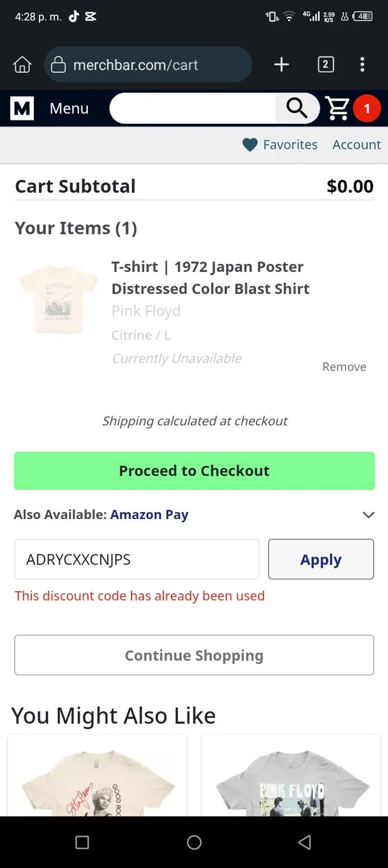
Task: Expand the Also Available payment options chevron
Action: [368, 514]
